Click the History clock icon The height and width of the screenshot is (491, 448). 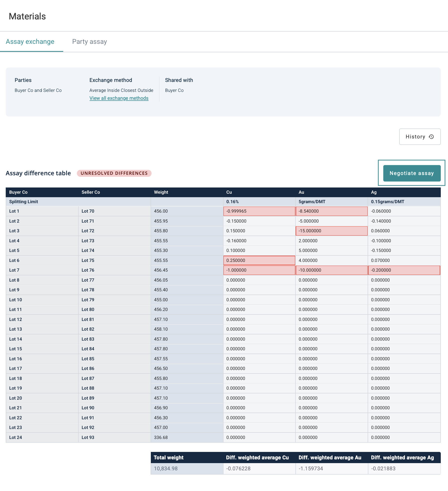[x=431, y=137]
